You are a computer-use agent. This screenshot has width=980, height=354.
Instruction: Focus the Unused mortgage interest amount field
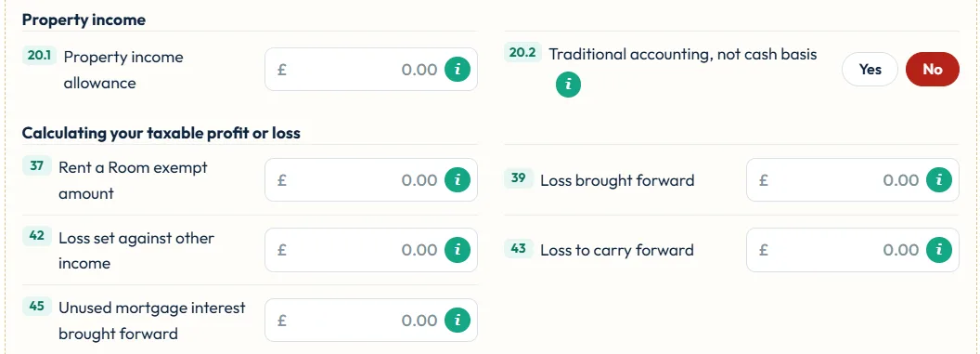point(371,321)
